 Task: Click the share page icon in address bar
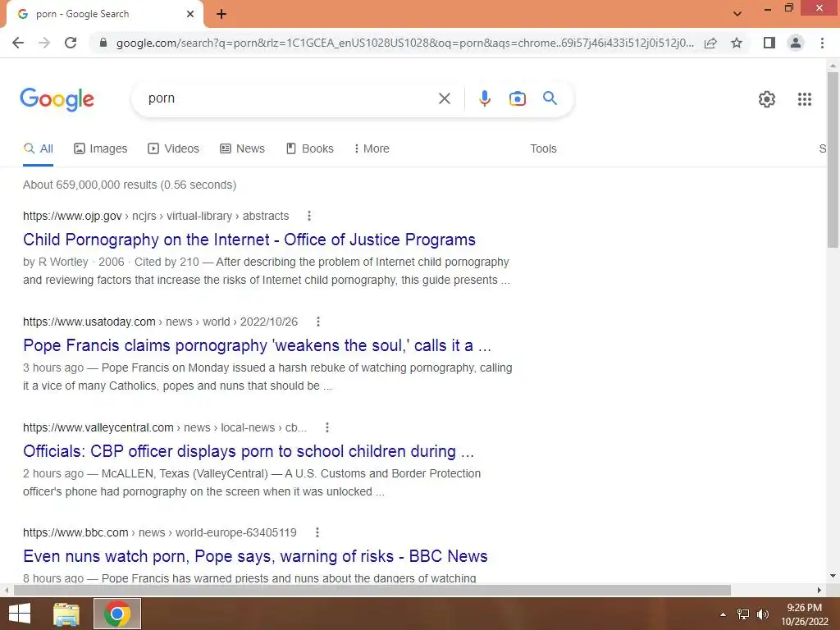click(710, 43)
